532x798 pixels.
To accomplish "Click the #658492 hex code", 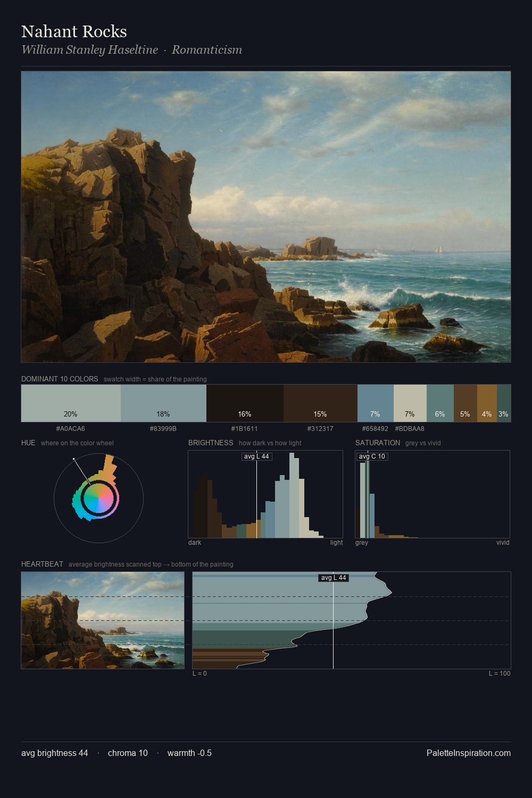I will click(x=375, y=429).
